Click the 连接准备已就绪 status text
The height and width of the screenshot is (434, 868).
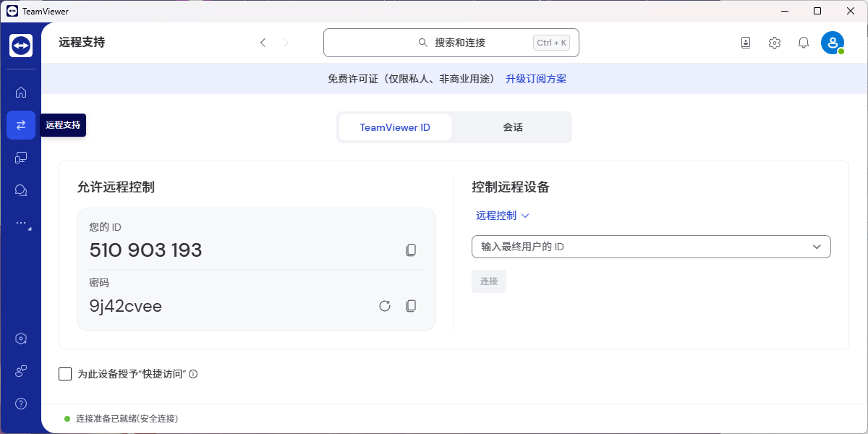pyautogui.click(x=127, y=419)
